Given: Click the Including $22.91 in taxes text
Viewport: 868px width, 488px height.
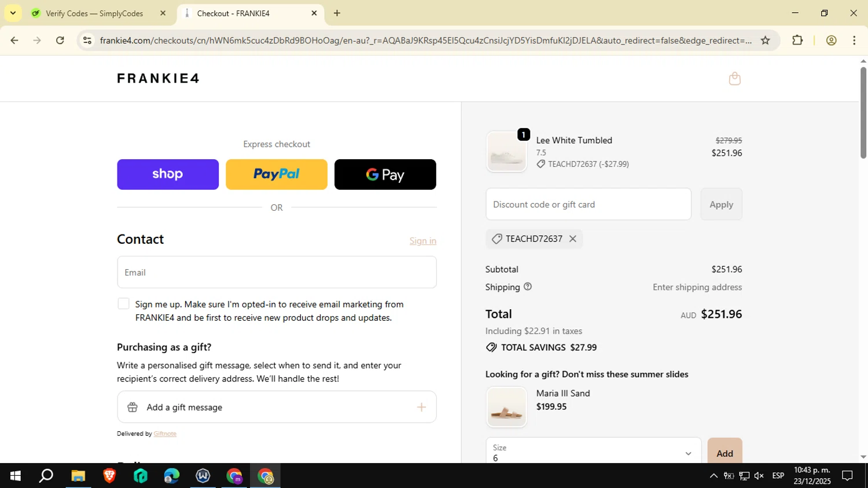Looking at the screenshot, I should click(x=534, y=331).
